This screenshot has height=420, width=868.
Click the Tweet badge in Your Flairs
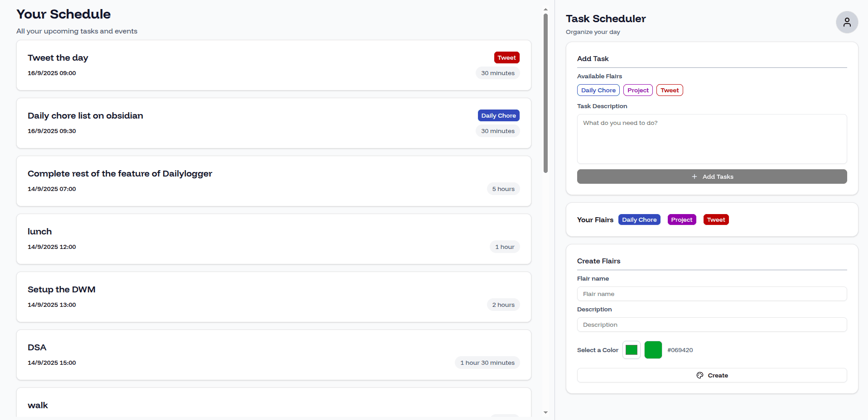click(x=716, y=220)
